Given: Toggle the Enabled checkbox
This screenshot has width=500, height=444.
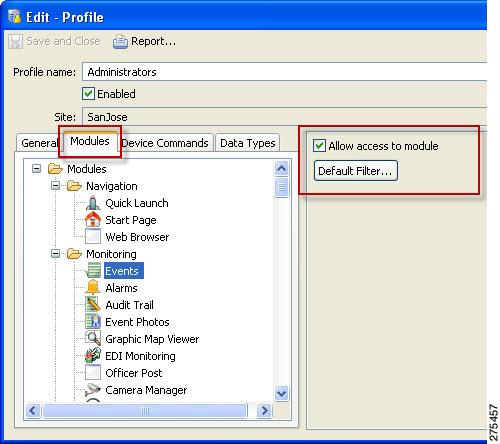Looking at the screenshot, I should click(x=88, y=94).
